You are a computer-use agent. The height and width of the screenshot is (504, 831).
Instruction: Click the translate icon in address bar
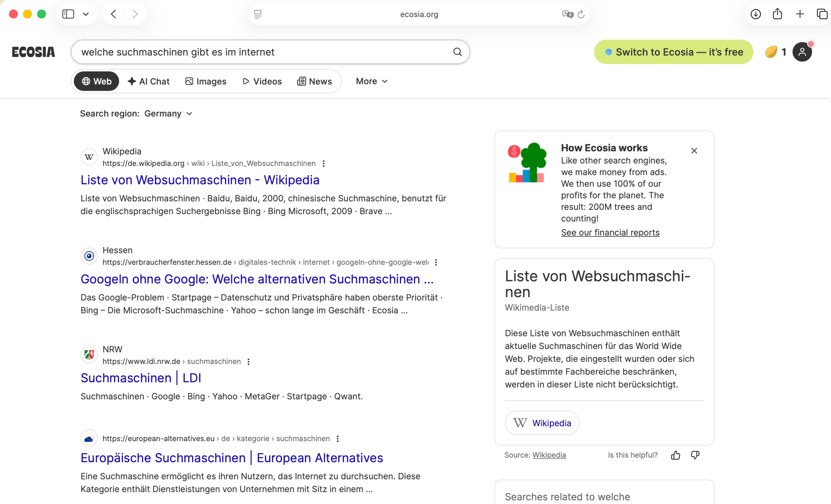coord(568,14)
